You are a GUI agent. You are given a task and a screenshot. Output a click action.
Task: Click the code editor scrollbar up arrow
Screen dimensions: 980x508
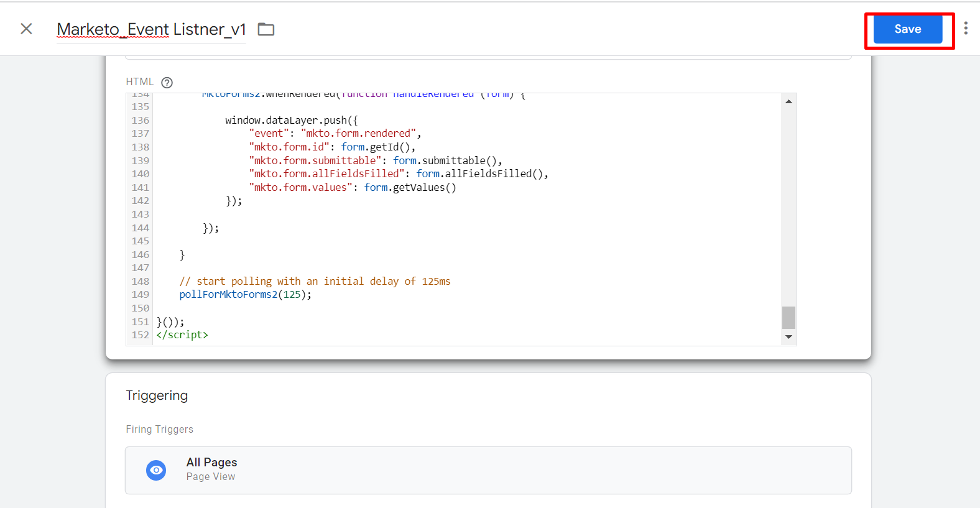click(788, 101)
